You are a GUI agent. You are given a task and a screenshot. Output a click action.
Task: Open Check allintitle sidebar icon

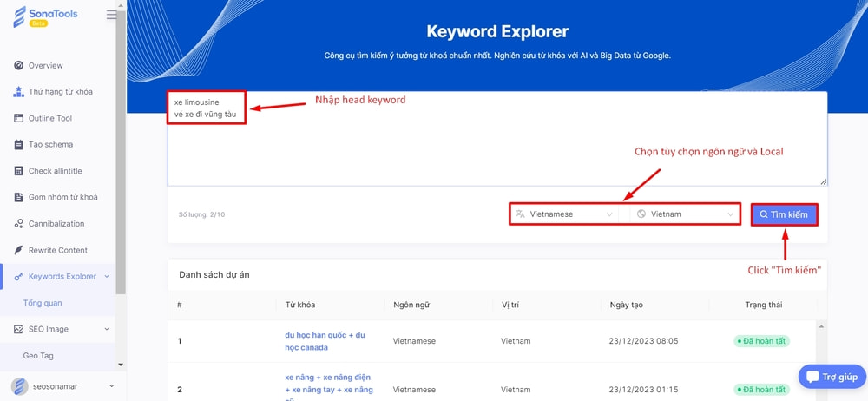click(x=19, y=171)
